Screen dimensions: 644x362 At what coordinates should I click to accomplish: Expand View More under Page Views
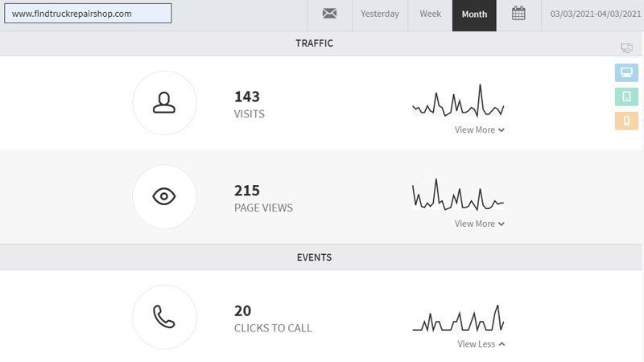479,224
